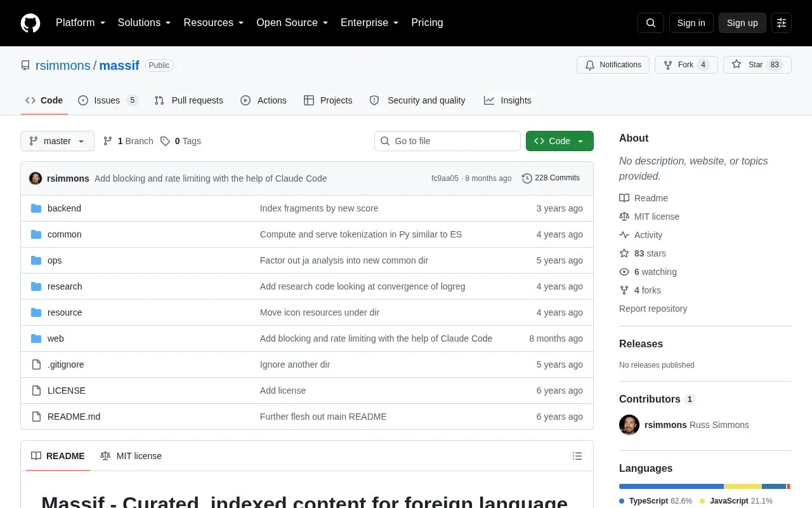Expand the Platform menu
Image resolution: width=812 pixels, height=508 pixels.
pos(81,23)
